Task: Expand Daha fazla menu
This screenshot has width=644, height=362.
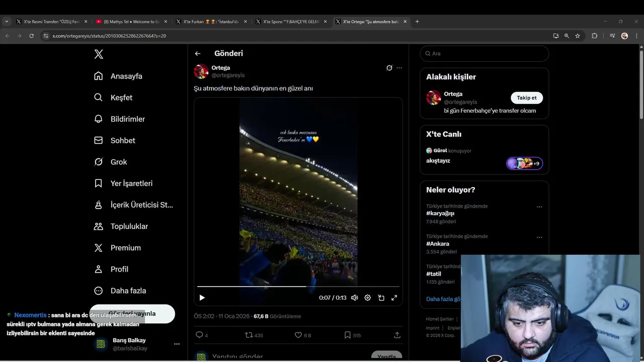Action: (120, 291)
